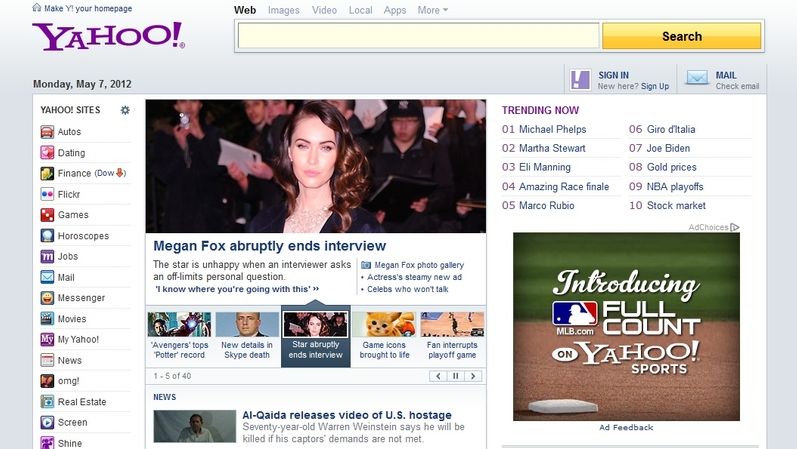Click the Ad Feedback link
The width and height of the screenshot is (797, 449).
[x=626, y=428]
